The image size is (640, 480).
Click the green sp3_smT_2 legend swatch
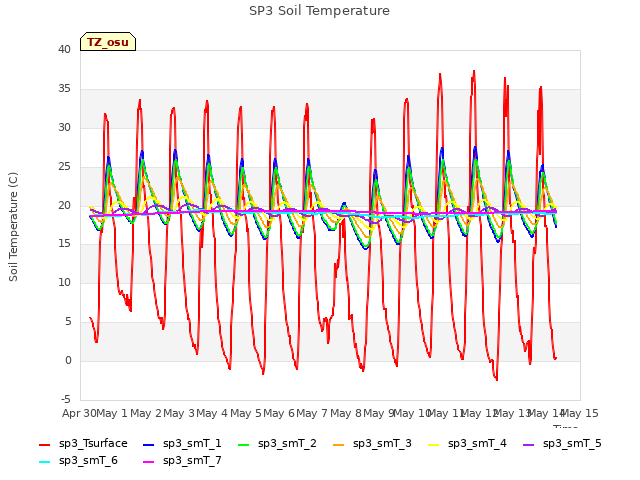pyautogui.click(x=244, y=444)
